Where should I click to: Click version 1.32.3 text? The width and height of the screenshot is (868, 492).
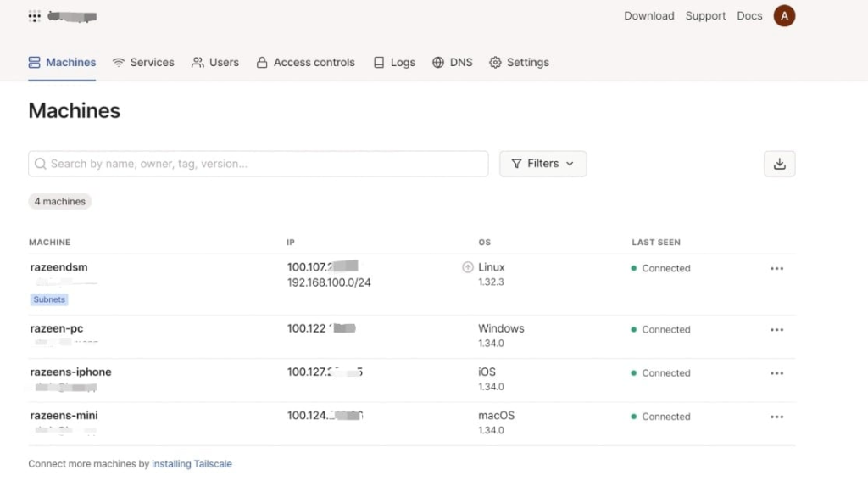[491, 282]
